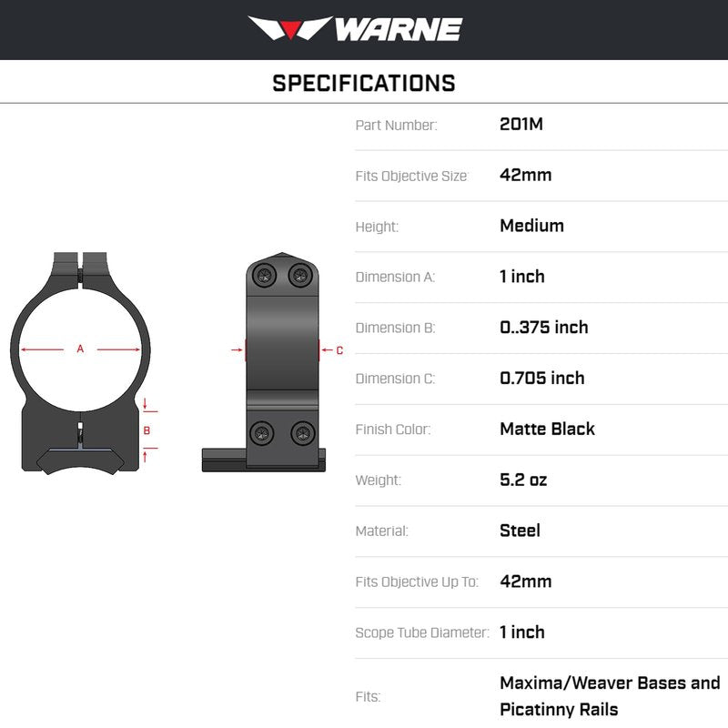728x728 pixels.
Task: Click the height value 'Medium'
Action: [x=531, y=226]
